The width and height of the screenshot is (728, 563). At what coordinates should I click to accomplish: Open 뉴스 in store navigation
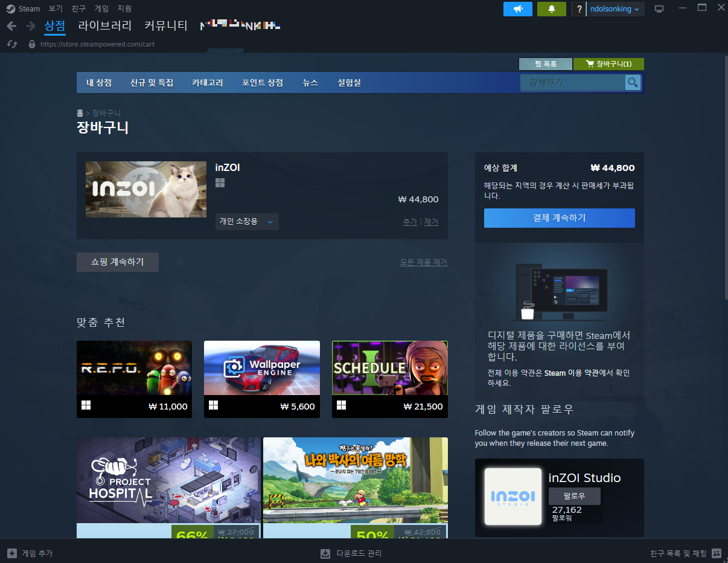click(310, 83)
